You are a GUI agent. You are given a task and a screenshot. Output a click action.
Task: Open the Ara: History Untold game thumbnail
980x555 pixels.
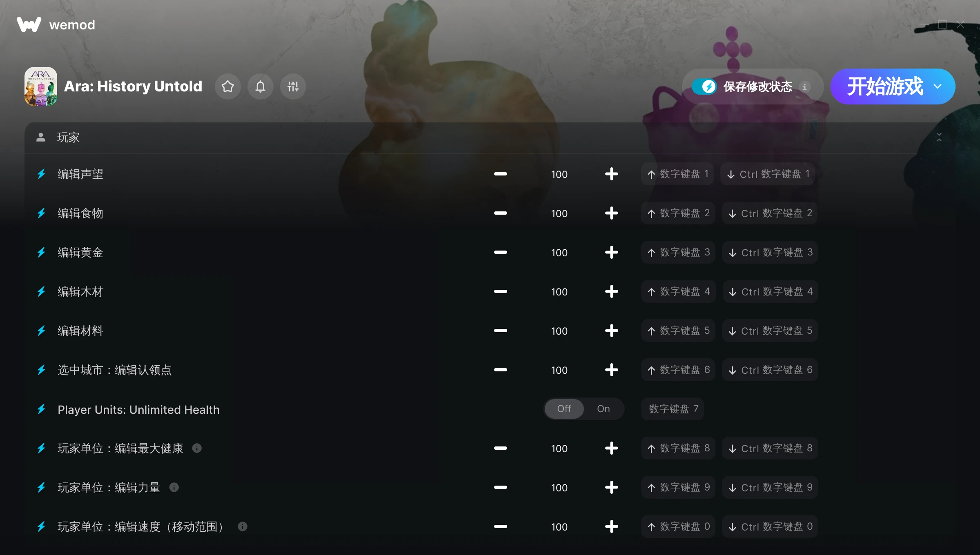[x=41, y=87]
